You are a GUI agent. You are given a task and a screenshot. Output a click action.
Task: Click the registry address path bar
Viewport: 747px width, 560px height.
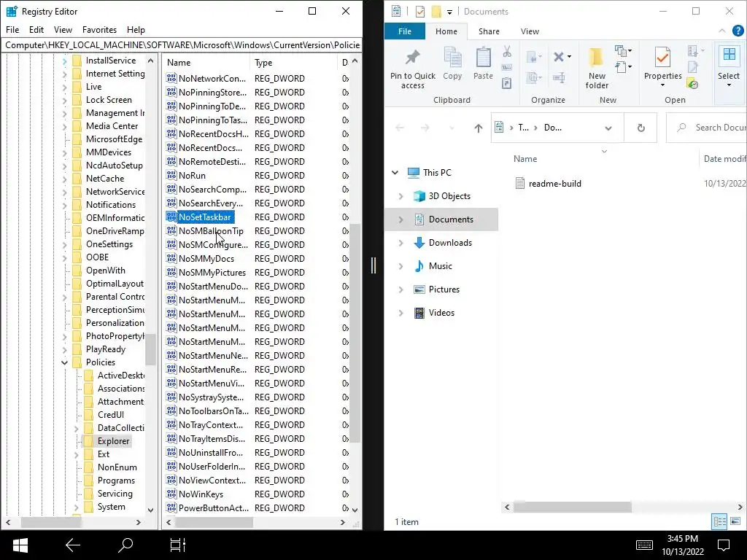tap(182, 44)
